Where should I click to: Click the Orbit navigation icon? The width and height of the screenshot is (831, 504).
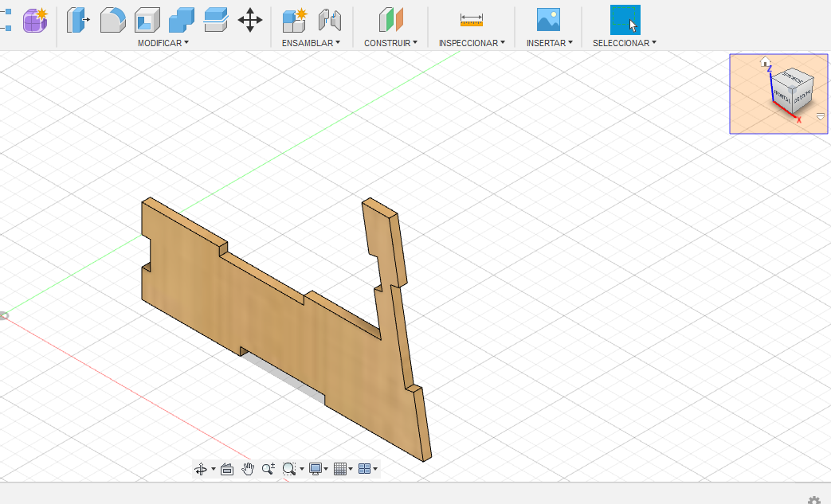[201, 469]
